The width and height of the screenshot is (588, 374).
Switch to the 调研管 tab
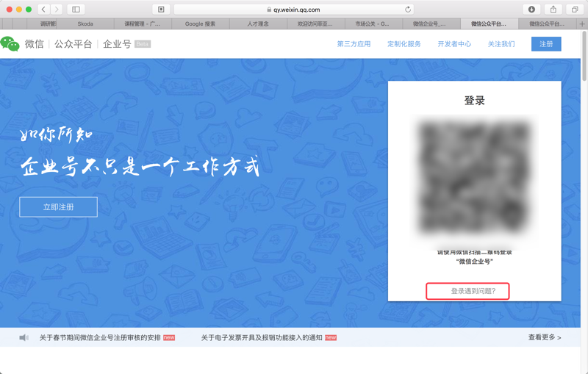coord(42,24)
